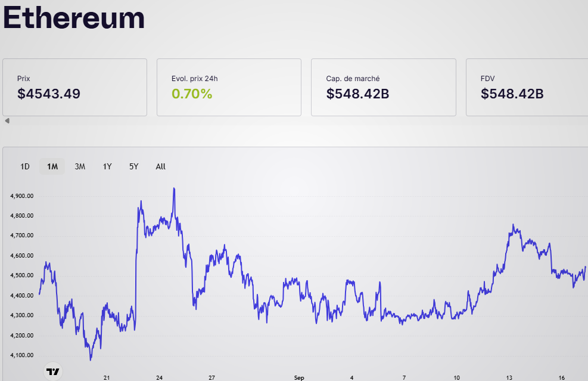Click the green 0.70% change value
The height and width of the screenshot is (381, 588).
[x=192, y=94]
